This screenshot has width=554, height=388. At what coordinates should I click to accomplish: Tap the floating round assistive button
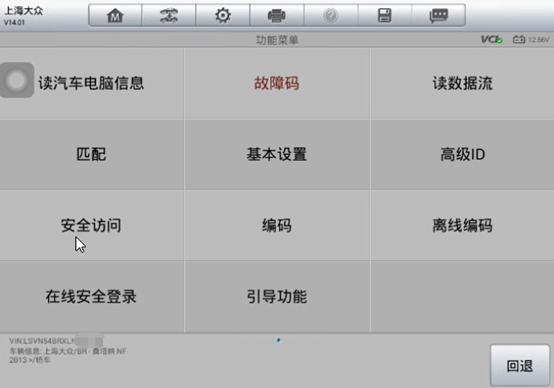17,80
